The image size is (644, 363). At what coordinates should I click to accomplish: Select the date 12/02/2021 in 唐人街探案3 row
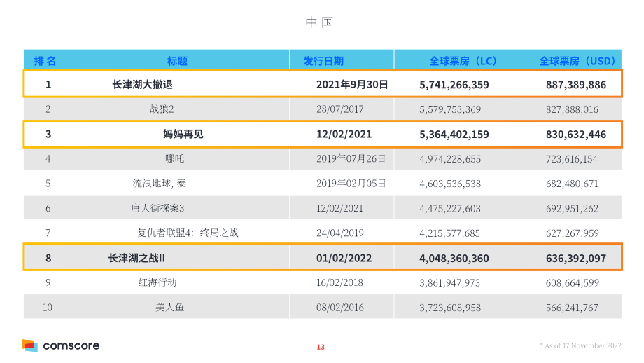click(x=339, y=208)
